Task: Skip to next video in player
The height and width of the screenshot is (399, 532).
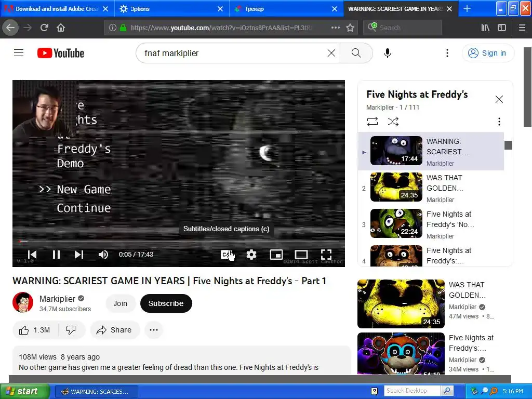Action: pos(79,255)
